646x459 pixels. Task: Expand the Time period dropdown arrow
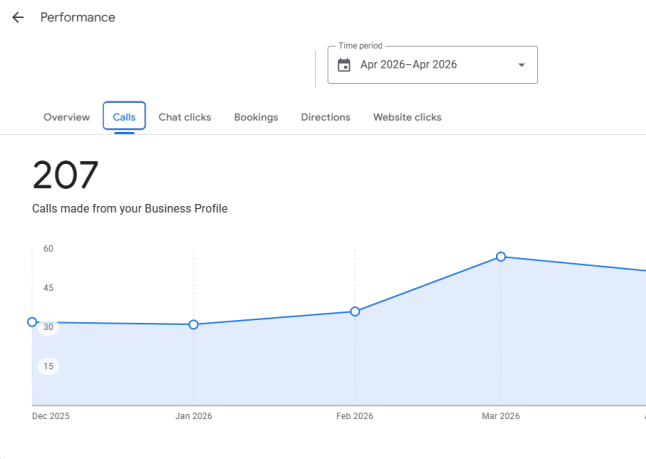click(x=521, y=65)
